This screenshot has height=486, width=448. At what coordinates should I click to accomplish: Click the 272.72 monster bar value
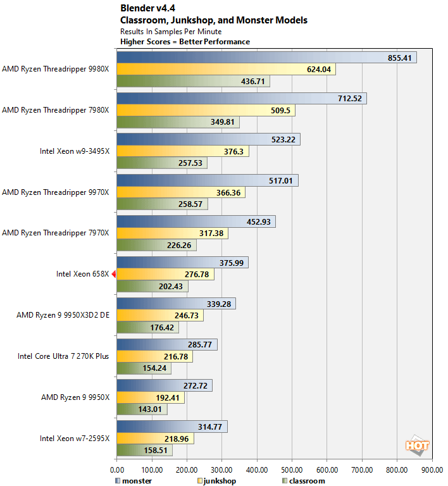196,386
